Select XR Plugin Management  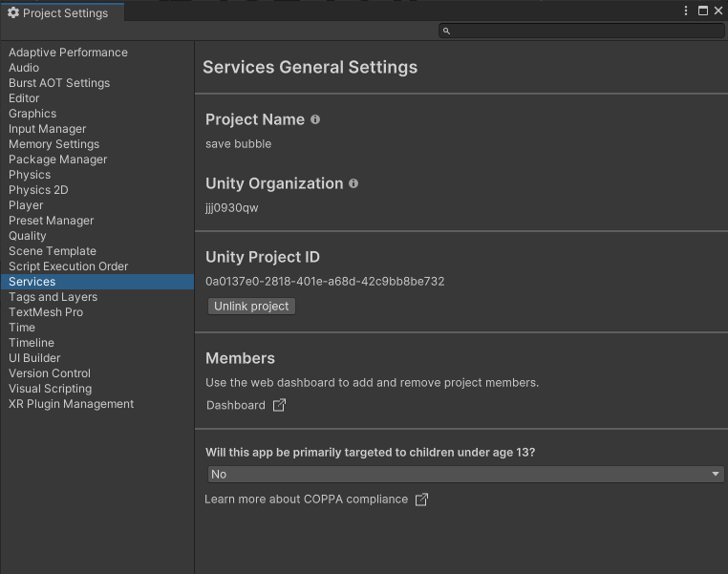tap(71, 404)
